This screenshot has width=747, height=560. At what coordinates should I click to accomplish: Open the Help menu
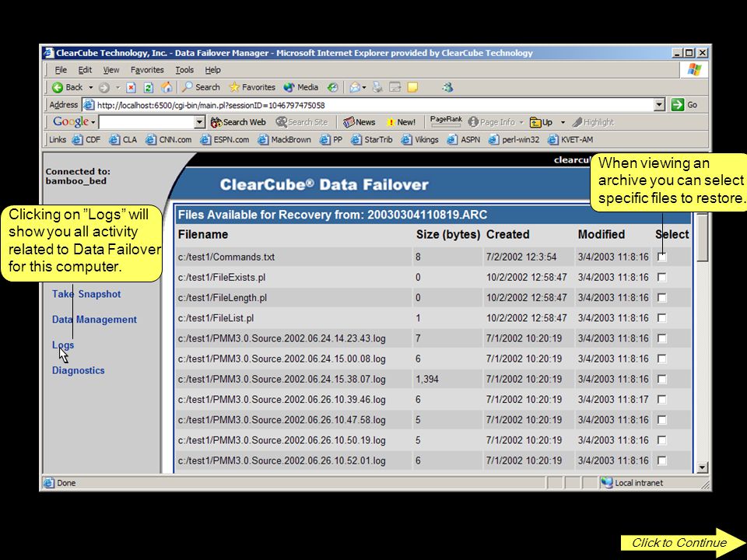coord(213,70)
